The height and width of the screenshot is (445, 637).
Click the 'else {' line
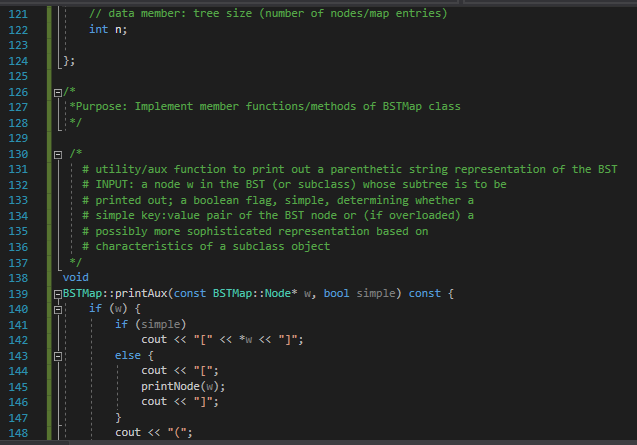pyautogui.click(x=134, y=356)
